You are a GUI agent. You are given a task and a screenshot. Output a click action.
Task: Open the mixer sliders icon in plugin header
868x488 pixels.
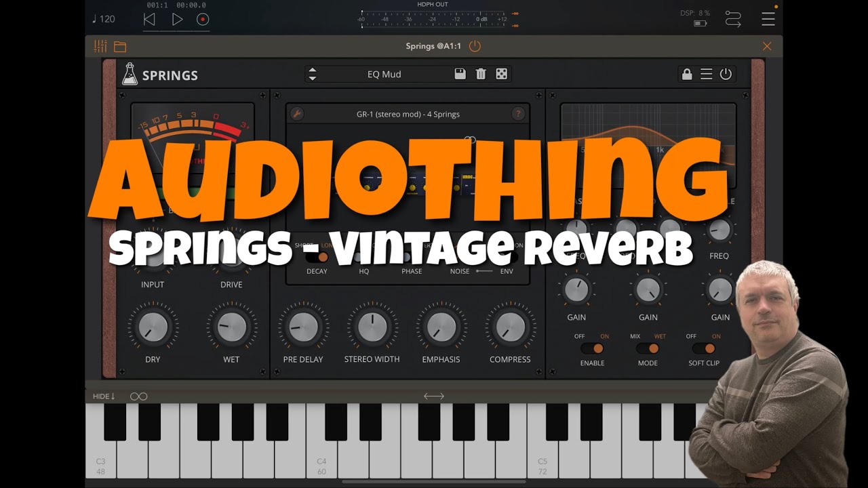pyautogui.click(x=100, y=46)
